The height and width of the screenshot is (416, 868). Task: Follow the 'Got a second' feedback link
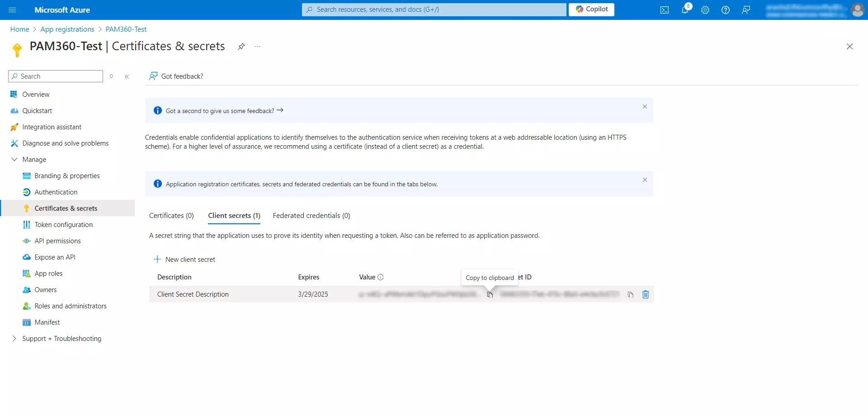point(224,111)
